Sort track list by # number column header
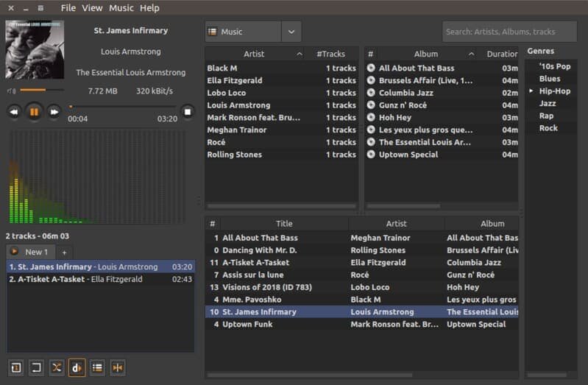 [x=213, y=224]
